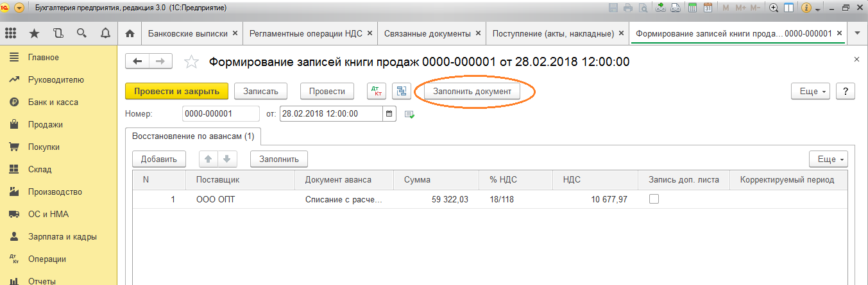Toggle the Запись доп. листа checkbox
The height and width of the screenshot is (285, 868).
654,199
